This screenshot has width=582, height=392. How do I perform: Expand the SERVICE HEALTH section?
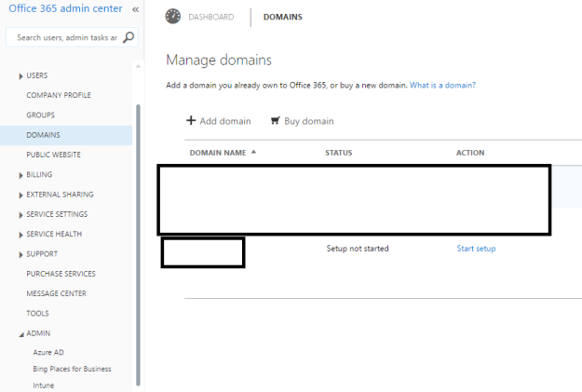[x=20, y=235]
